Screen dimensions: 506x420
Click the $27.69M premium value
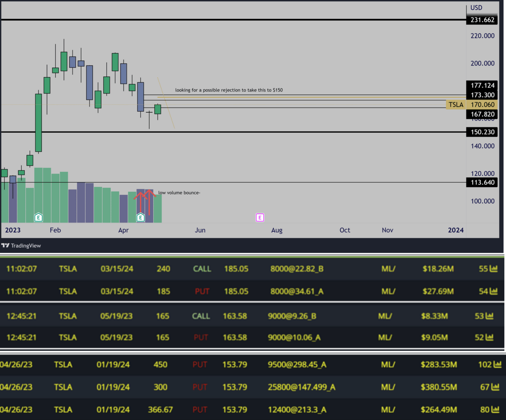[438, 291]
